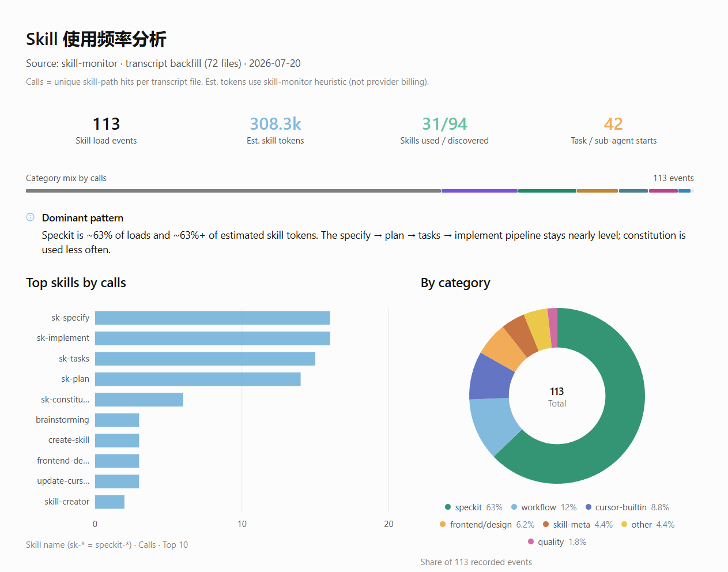Image resolution: width=728 pixels, height=572 pixels.
Task: Click the indigo cursor-builtin donut segment
Action: tap(490, 378)
